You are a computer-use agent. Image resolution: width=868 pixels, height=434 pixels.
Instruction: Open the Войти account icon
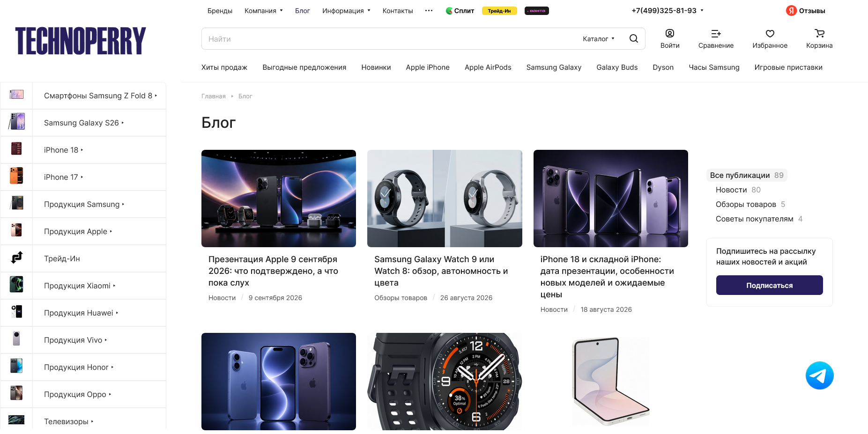(x=670, y=33)
